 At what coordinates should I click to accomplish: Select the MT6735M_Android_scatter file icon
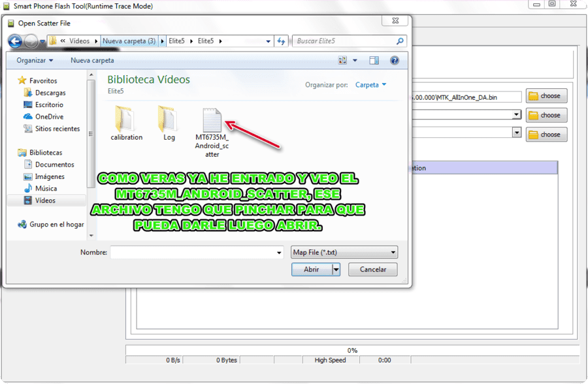pyautogui.click(x=212, y=120)
